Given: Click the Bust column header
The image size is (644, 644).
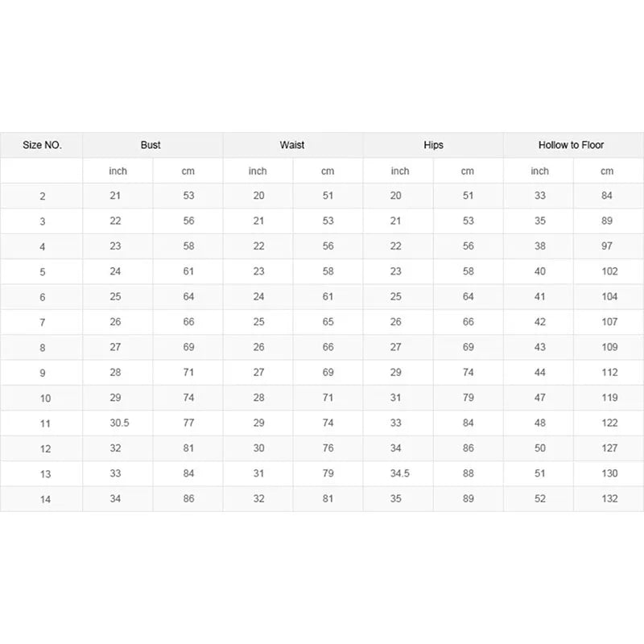Looking at the screenshot, I should coord(151,145).
